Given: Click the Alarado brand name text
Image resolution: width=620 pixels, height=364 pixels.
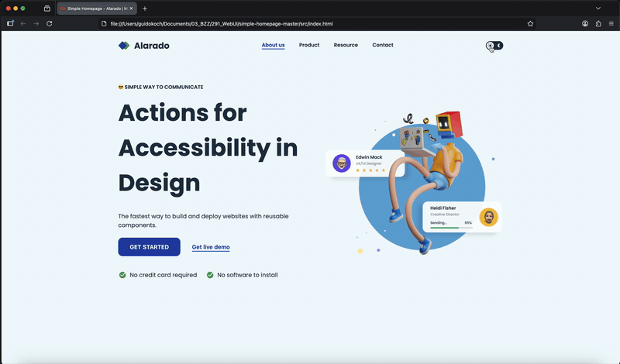Looking at the screenshot, I should (152, 46).
